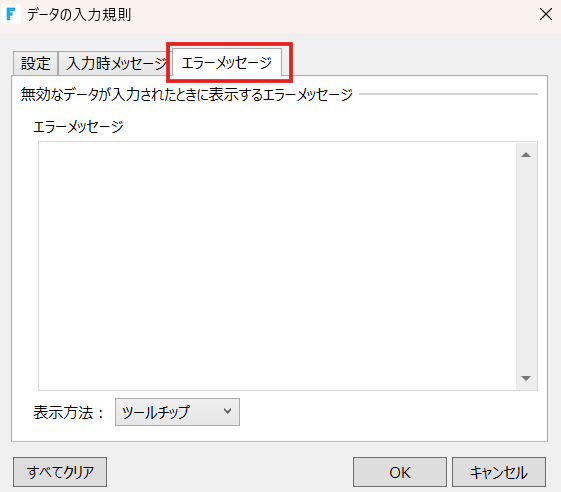Open the 表示方法 ツールチップ combo box
561x492 pixels.
[177, 412]
